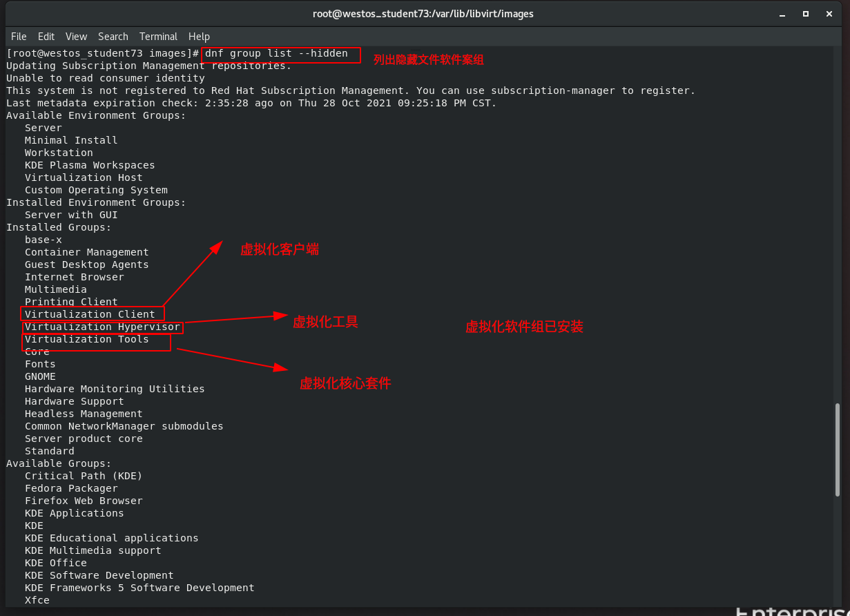
Task: Click the 'KDE Educational applications' line
Action: (112, 538)
